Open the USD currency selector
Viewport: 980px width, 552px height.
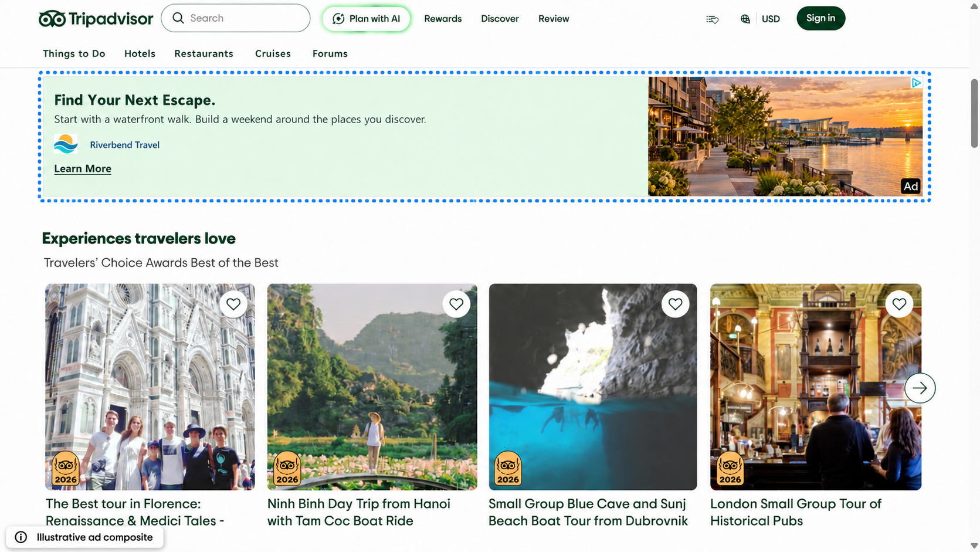[x=771, y=19]
